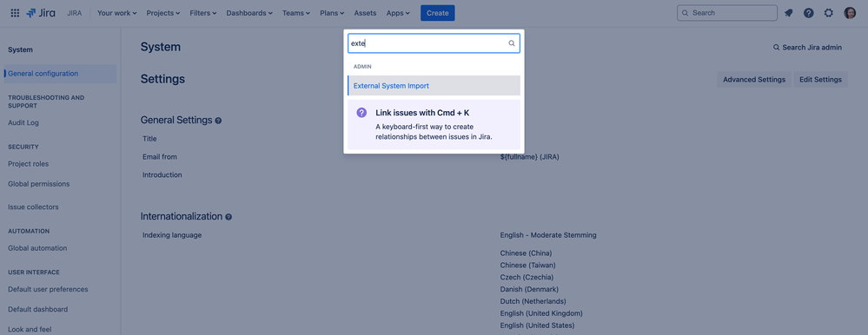Open Global automation in sidebar

tap(37, 248)
